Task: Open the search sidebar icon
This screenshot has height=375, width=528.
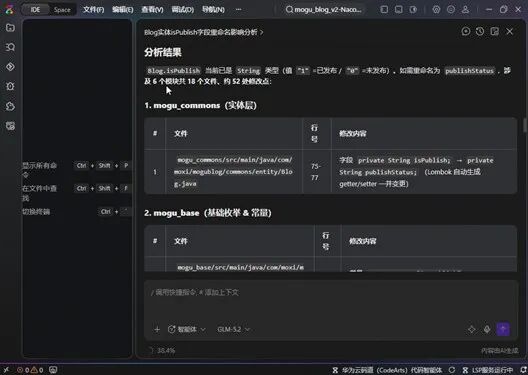Action: pos(10,47)
